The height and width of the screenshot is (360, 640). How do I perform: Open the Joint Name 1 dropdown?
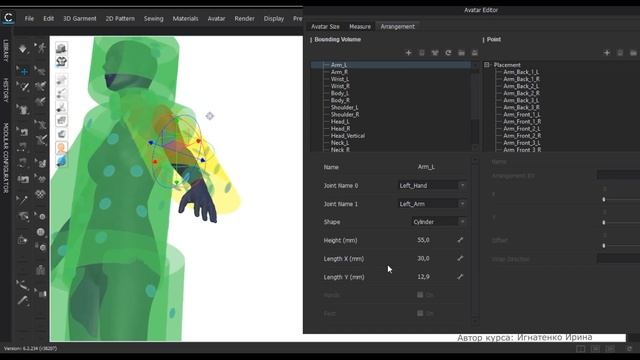[x=432, y=204]
